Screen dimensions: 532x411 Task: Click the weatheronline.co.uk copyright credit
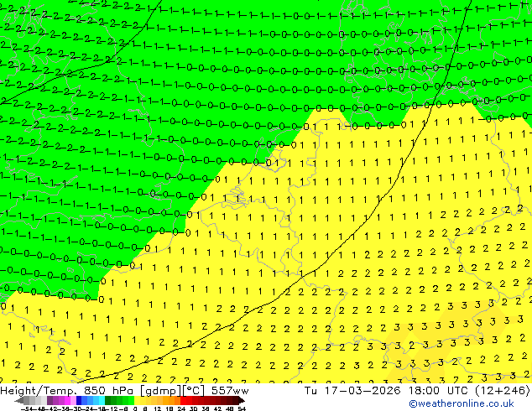462,403
